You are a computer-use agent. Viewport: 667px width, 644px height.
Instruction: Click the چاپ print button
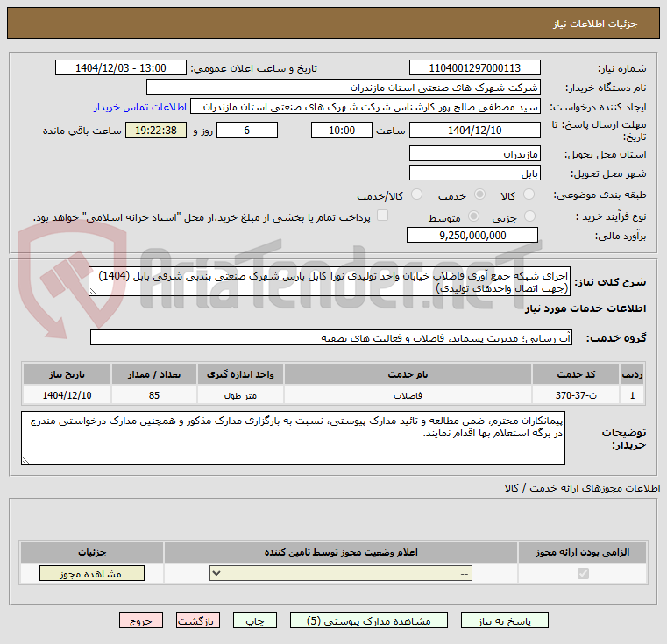point(255,620)
